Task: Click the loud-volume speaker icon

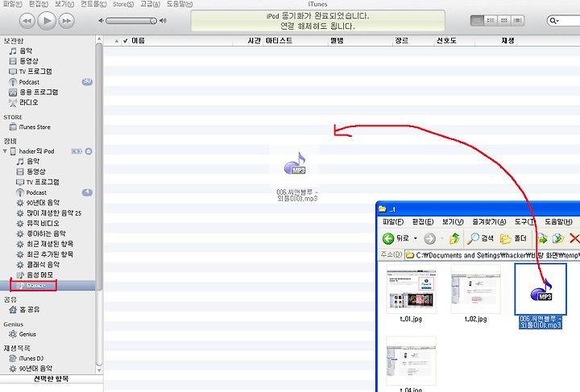Action: (x=163, y=21)
